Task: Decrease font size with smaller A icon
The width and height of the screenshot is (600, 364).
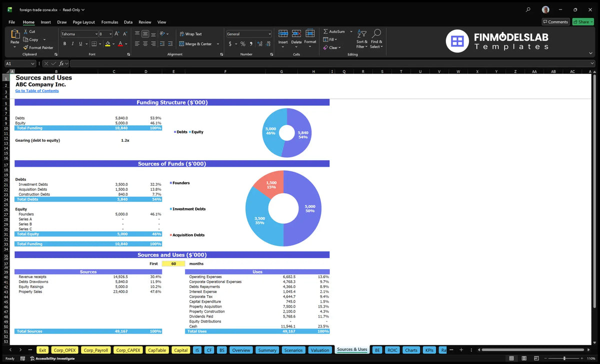Action: coord(125,34)
